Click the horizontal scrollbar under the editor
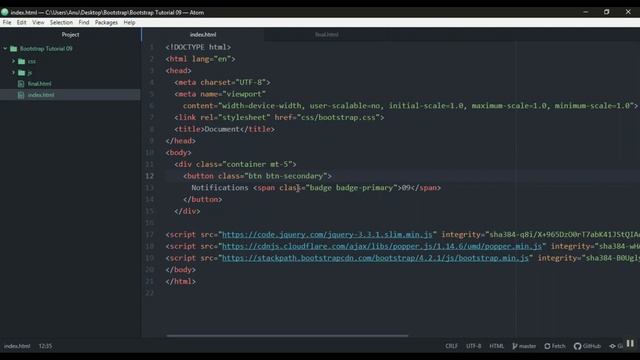This screenshot has height=360, width=640. tap(287, 336)
